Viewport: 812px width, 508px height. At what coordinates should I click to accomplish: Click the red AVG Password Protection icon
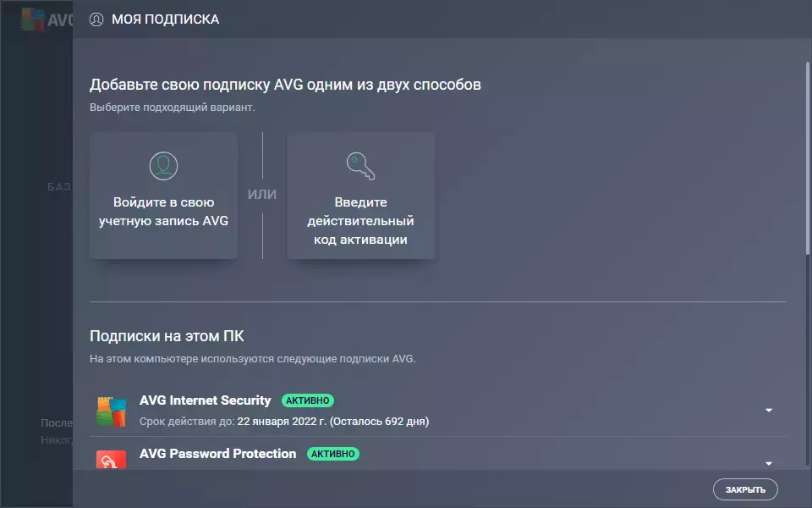click(x=112, y=459)
